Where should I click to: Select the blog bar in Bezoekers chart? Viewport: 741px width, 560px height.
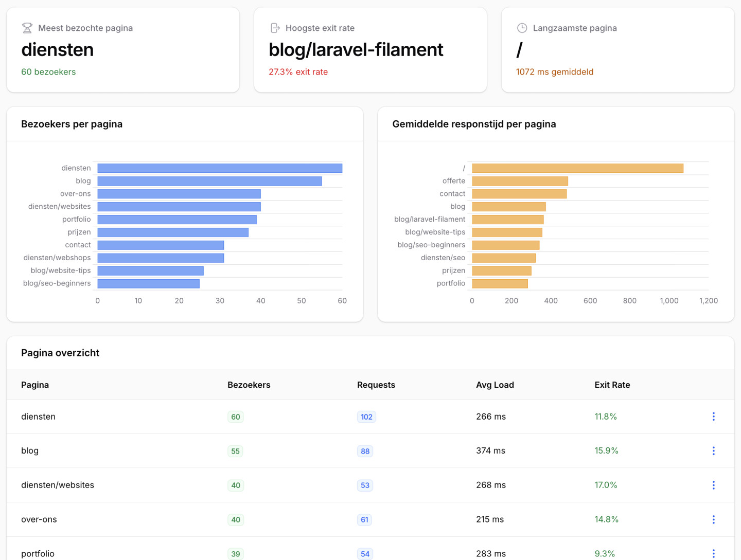(x=209, y=181)
